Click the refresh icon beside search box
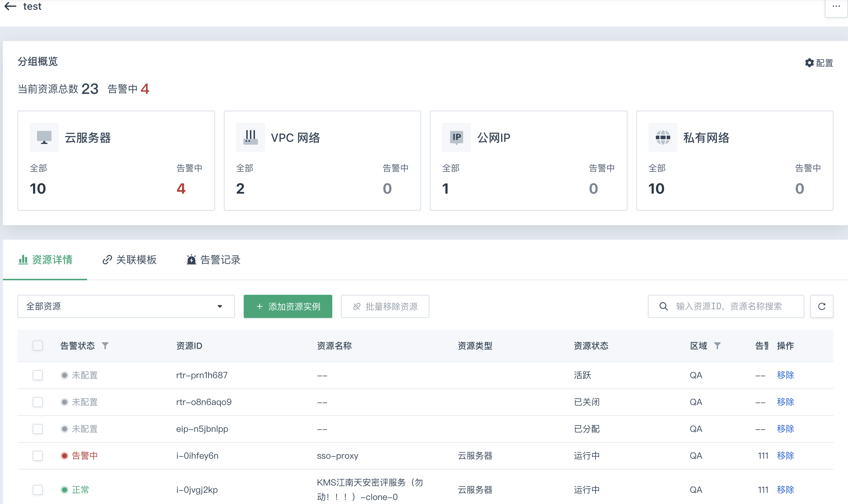The height and width of the screenshot is (504, 848). (822, 306)
